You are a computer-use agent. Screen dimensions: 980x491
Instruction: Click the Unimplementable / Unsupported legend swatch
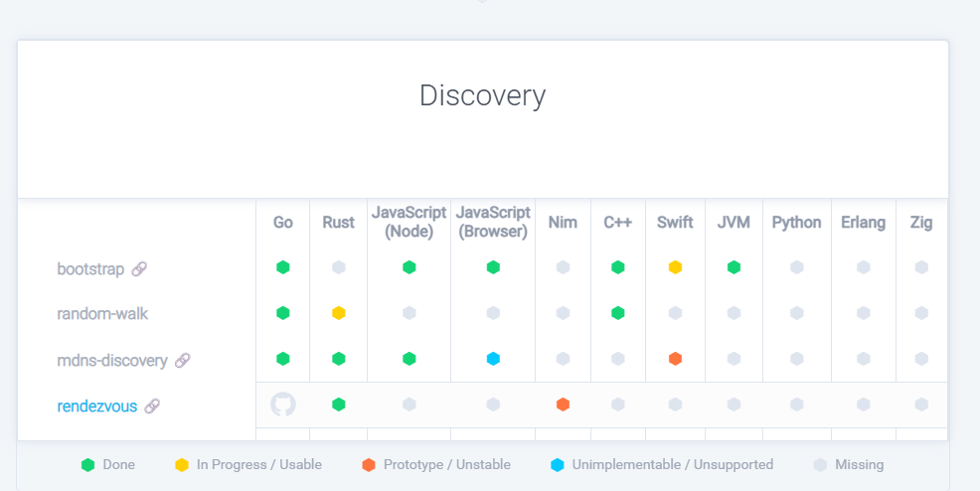pos(557,464)
